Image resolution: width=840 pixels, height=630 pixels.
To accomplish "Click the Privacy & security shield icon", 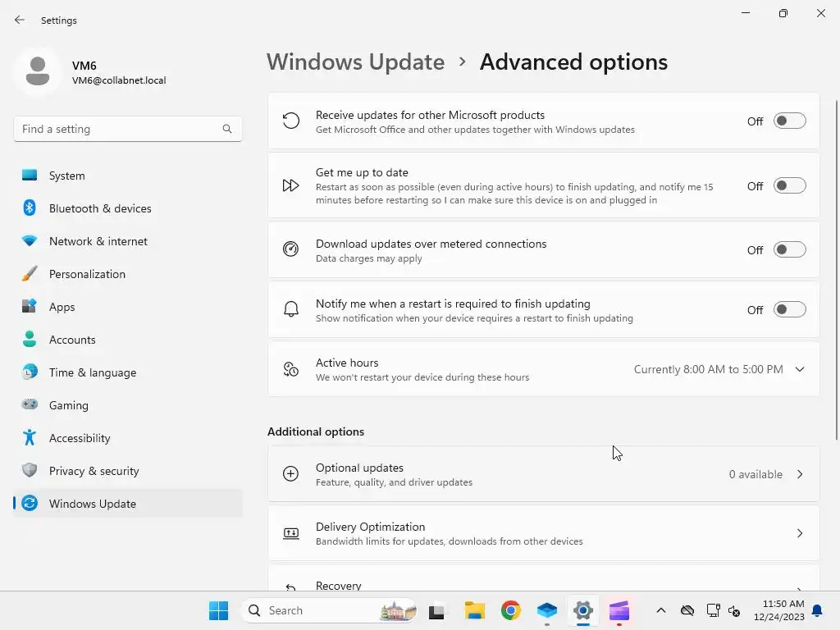I will pos(30,470).
